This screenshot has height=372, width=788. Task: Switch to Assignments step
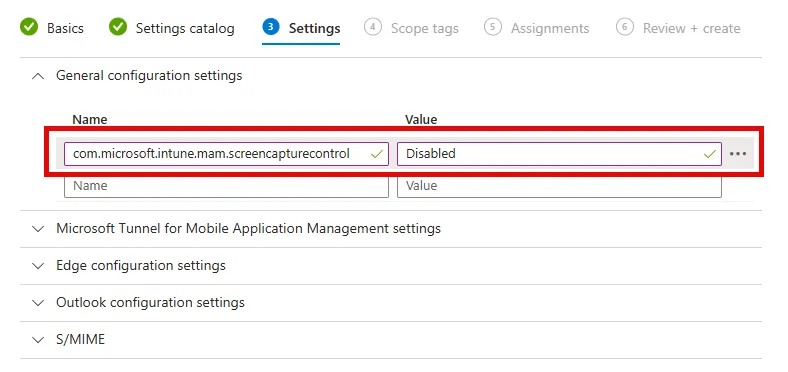(x=537, y=28)
